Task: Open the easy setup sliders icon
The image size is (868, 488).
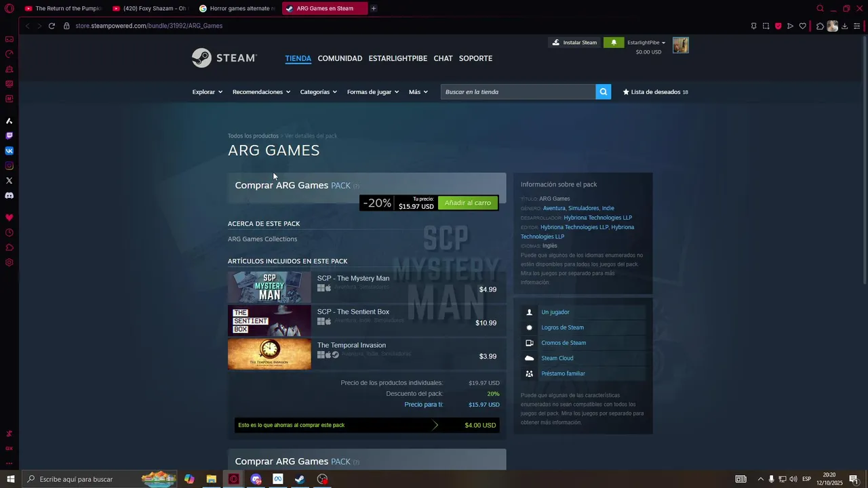Action: (x=857, y=26)
